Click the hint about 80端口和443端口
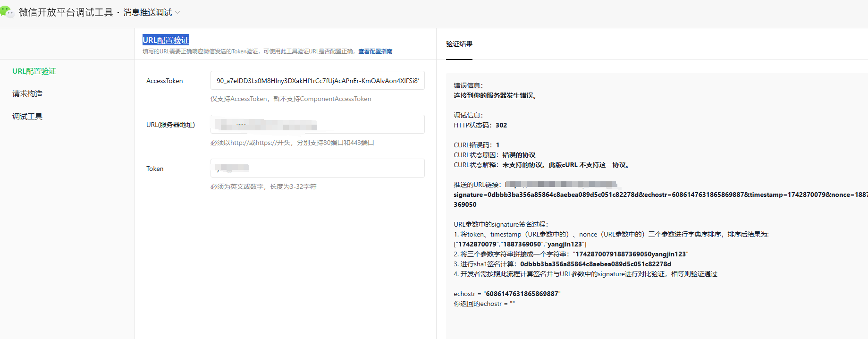This screenshot has width=868, height=339. coord(292,143)
